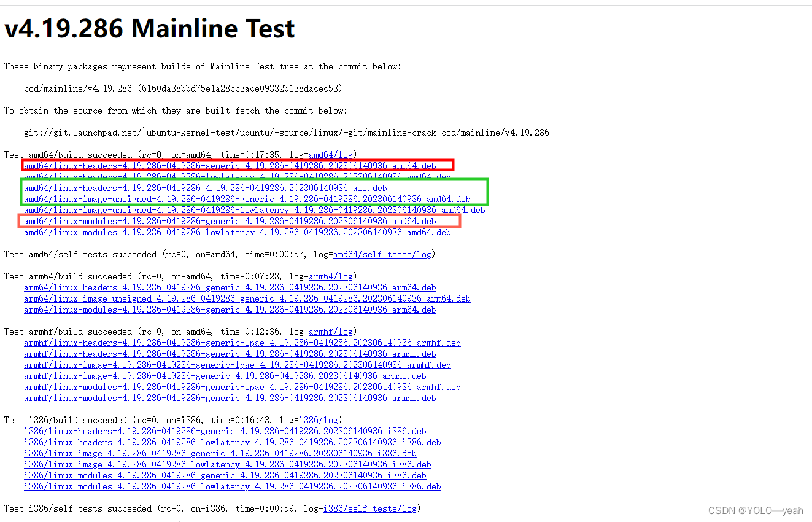
Task: Click the cod/mainline/v4.19.286 commit hash line
Action: 184,88
